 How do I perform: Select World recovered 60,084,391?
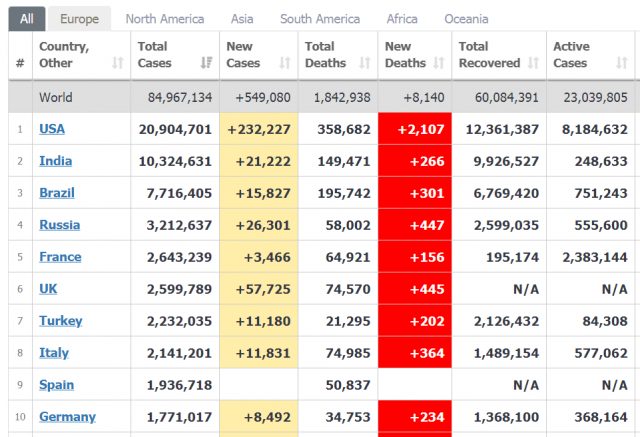click(507, 98)
